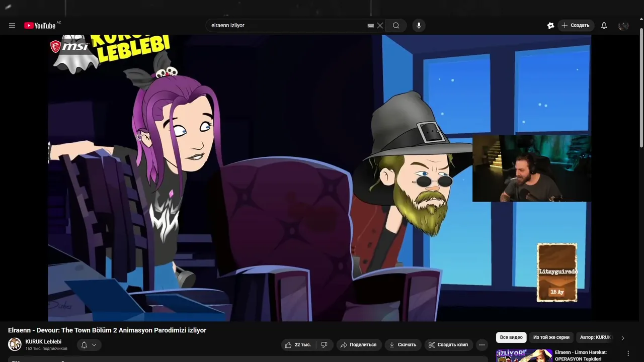Click Создать клип scissors button
Image resolution: width=644 pixels, height=362 pixels.
448,345
